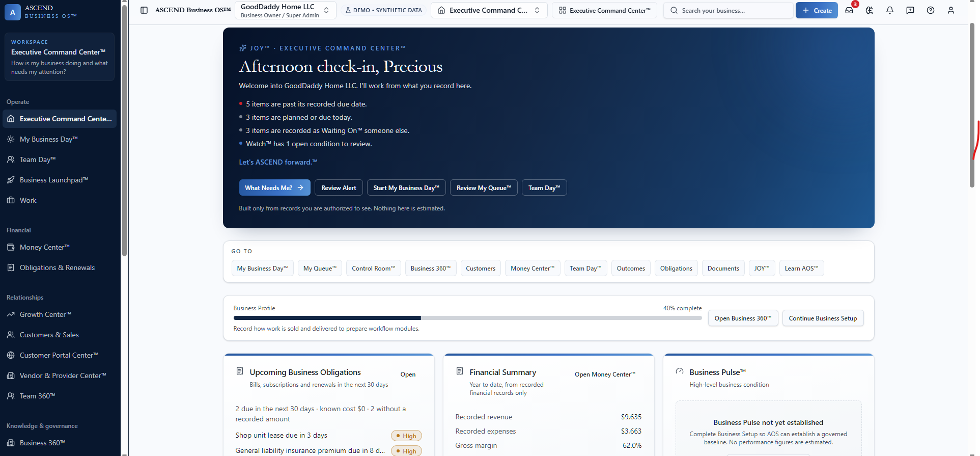Toggle the sidebar panel icon in top bar
Screen dimensions: 980x456
[144, 10]
